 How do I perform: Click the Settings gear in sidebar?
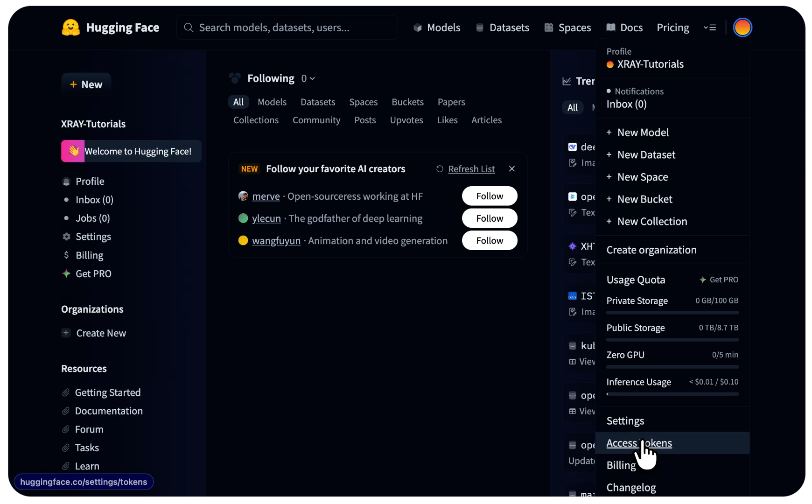(x=67, y=237)
